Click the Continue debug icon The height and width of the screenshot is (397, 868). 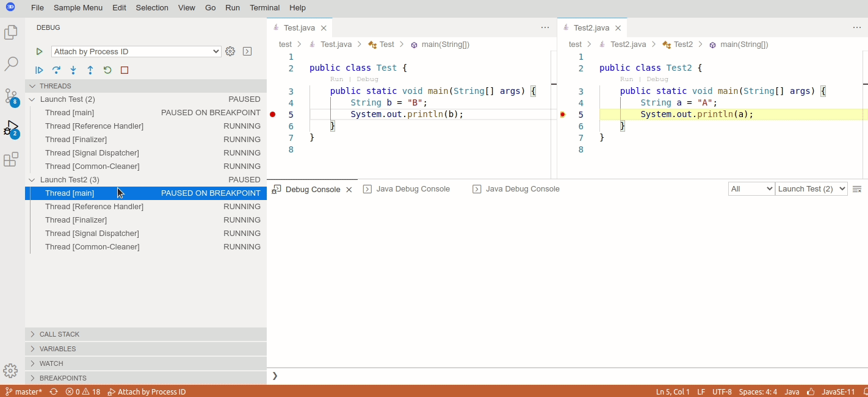point(39,70)
